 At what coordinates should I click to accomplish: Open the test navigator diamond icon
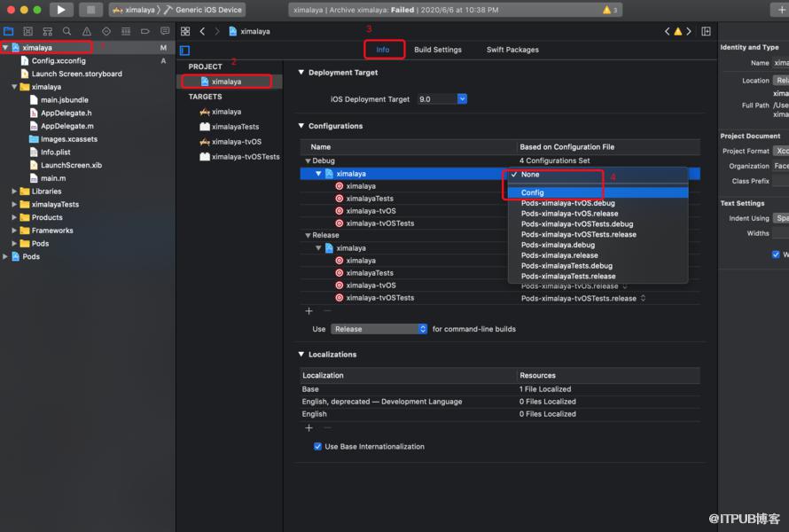coord(106,31)
